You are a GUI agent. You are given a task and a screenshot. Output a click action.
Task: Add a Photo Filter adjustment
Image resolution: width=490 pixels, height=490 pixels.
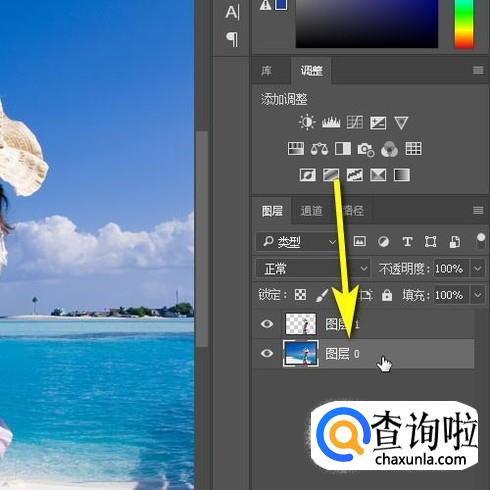click(x=366, y=149)
